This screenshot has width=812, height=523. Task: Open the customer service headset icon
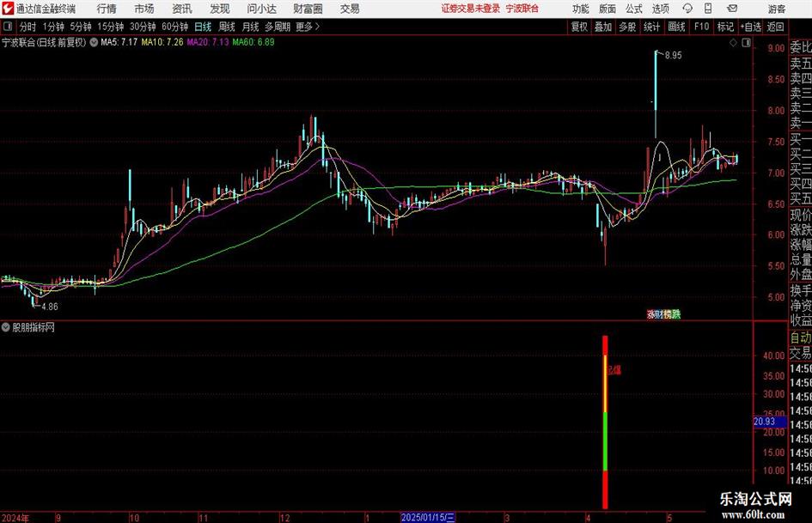687,9
